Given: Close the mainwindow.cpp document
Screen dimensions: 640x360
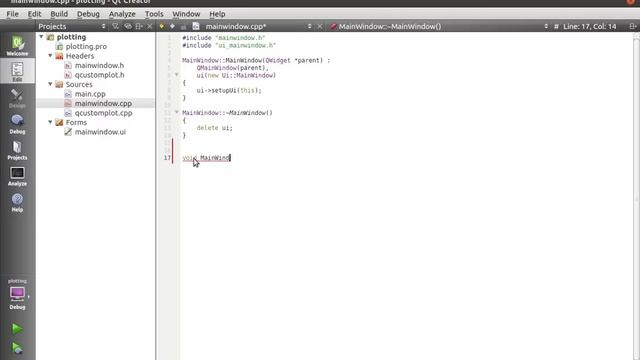Looking at the screenshot, I should point(320,26).
